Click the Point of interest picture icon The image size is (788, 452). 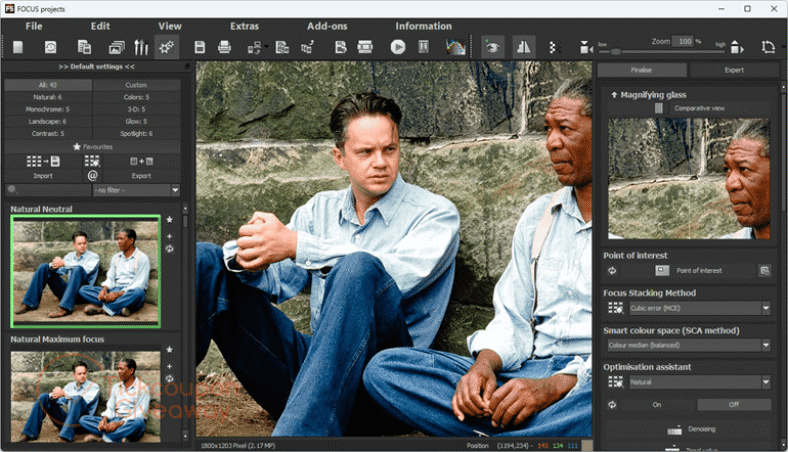(662, 270)
